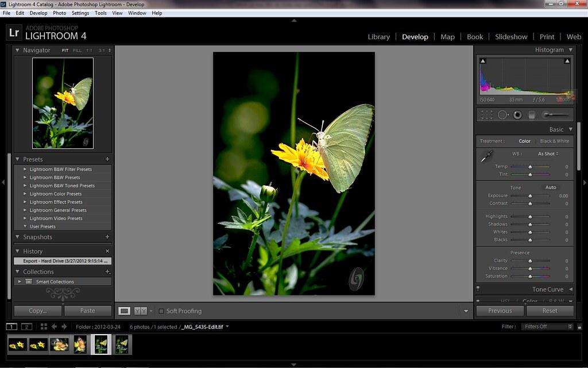Hide the right panel group arrow
This screenshot has width=588, height=368.
click(x=585, y=182)
